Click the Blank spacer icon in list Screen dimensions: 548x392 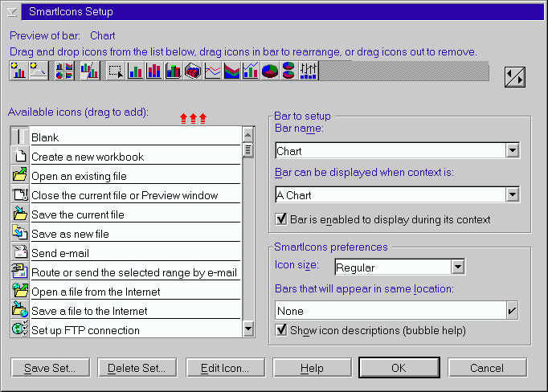[20, 137]
